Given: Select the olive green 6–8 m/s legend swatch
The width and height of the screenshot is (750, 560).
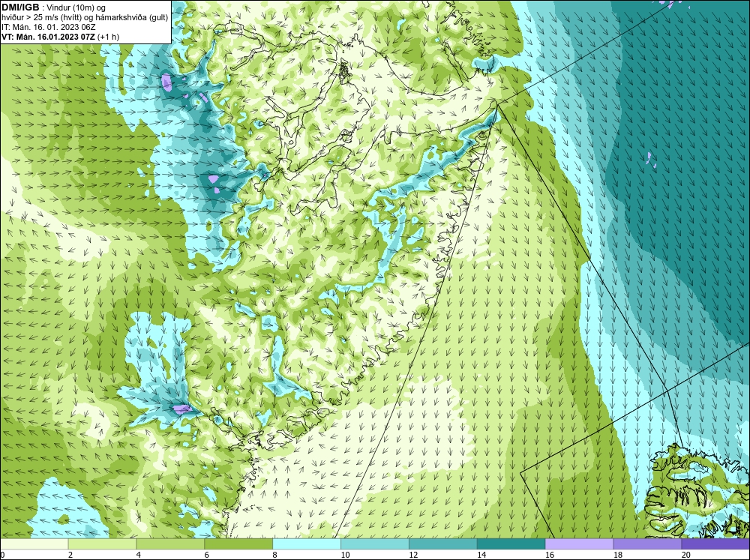Looking at the screenshot, I should tap(238, 544).
